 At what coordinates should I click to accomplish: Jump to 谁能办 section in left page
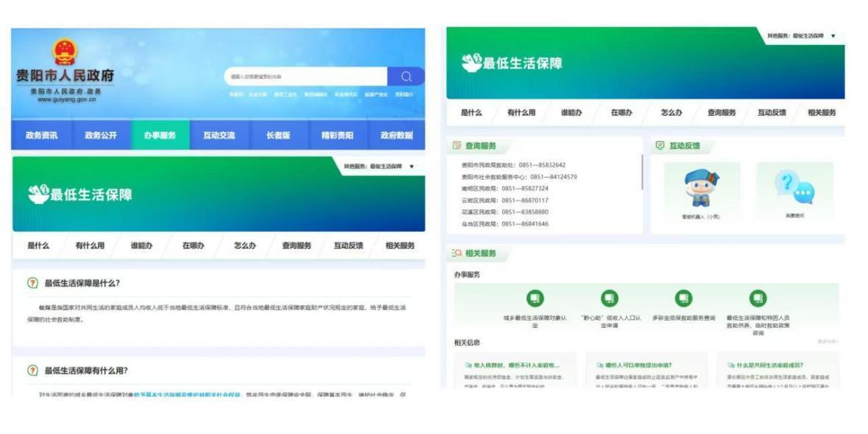(141, 245)
